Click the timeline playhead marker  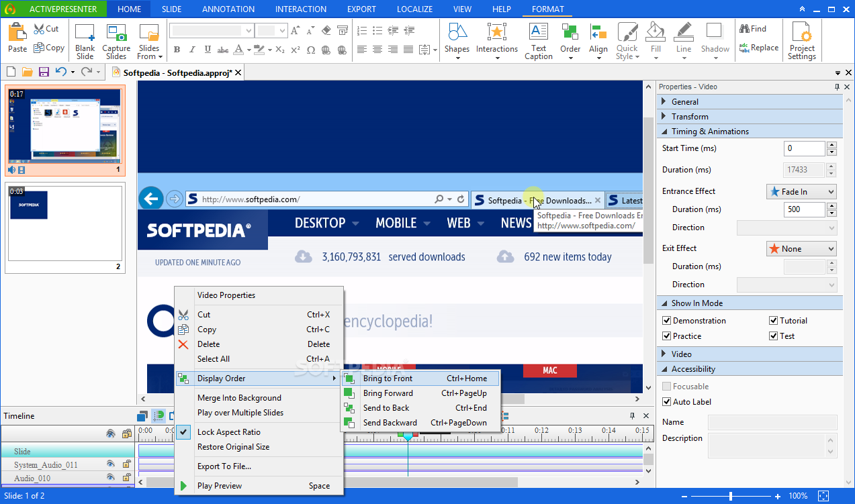tap(408, 435)
